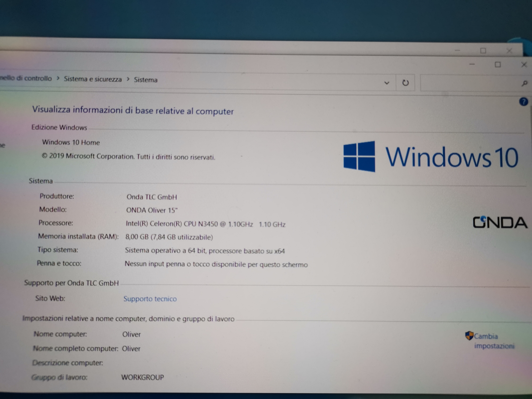Maximize the front Sistema window
The width and height of the screenshot is (532, 399).
(498, 65)
